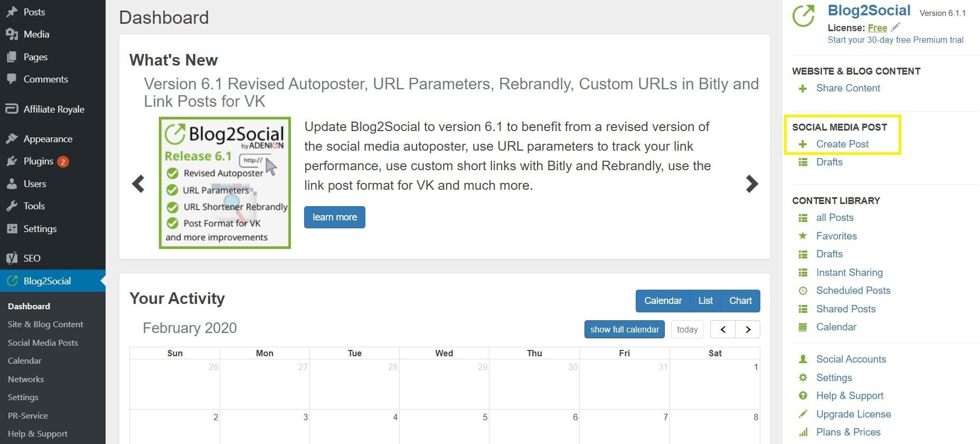This screenshot has width=980, height=444.
Task: Click the show full calendar button
Action: (x=625, y=329)
